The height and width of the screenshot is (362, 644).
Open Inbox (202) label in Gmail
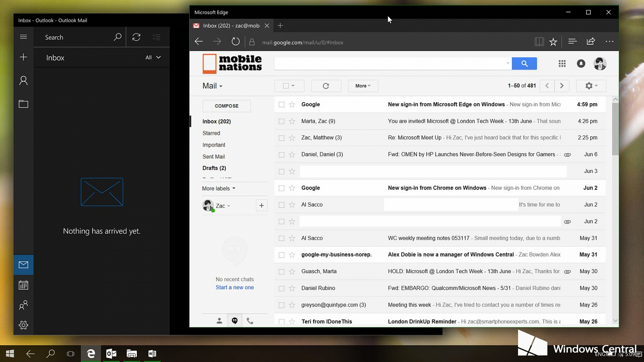216,122
